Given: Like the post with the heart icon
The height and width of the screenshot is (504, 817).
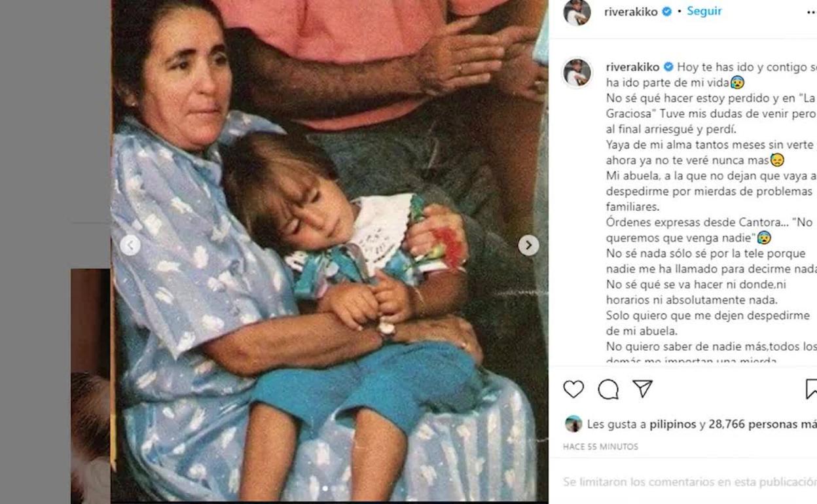Looking at the screenshot, I should [573, 389].
